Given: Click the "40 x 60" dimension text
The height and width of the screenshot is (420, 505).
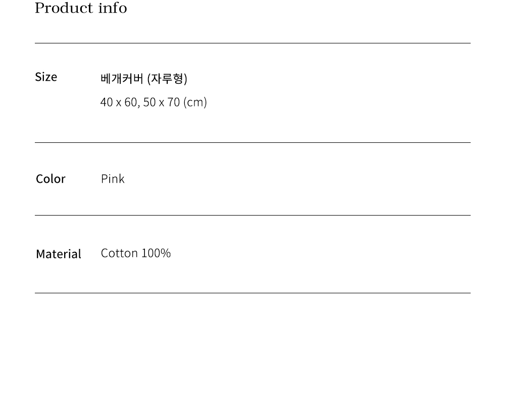Looking at the screenshot, I should point(119,102).
